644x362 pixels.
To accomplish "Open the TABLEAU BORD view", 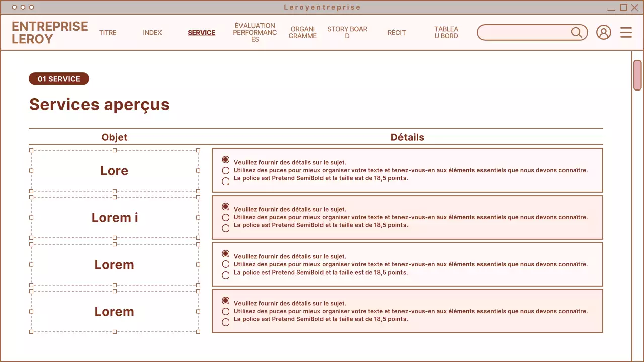I will tap(446, 32).
